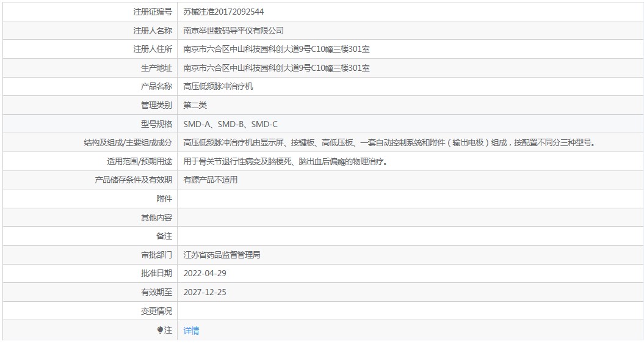Select the address value in 注册人住所 row
Image resolution: width=644 pixels, height=344 pixels.
(x=277, y=49)
